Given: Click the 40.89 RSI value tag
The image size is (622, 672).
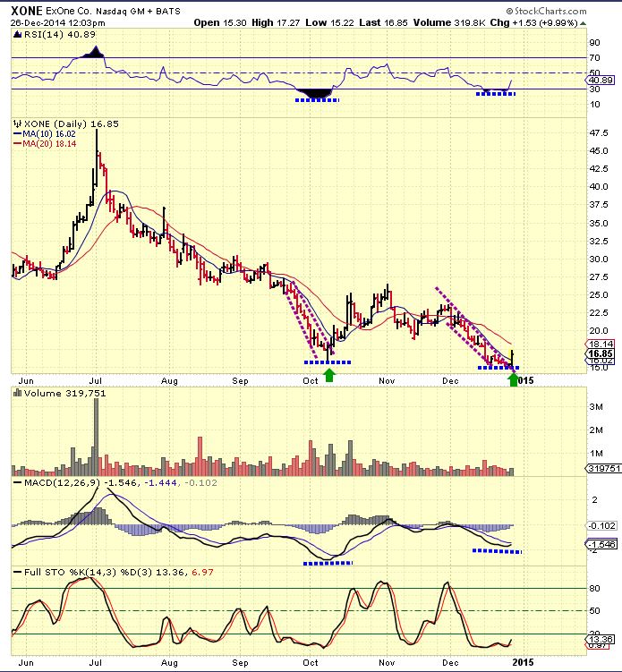Looking at the screenshot, I should [x=600, y=81].
